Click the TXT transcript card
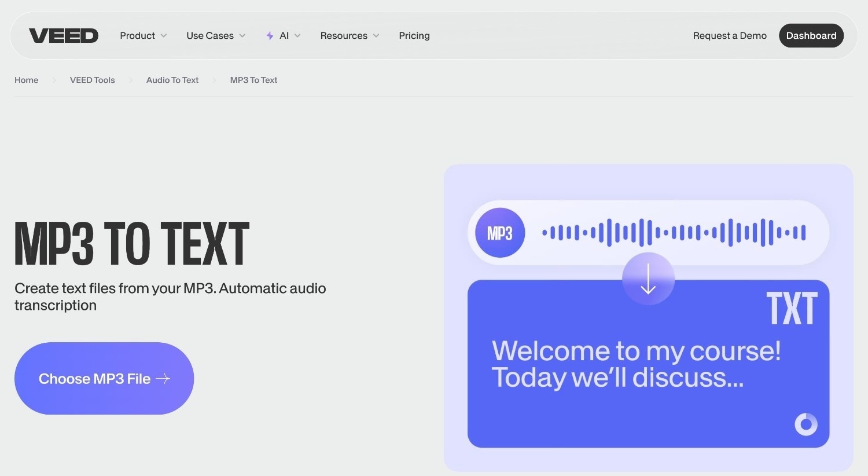 648,364
